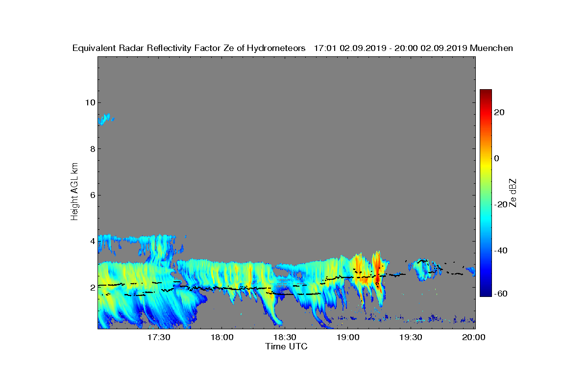Click the 'Height AGL km' axis label

click(x=74, y=193)
